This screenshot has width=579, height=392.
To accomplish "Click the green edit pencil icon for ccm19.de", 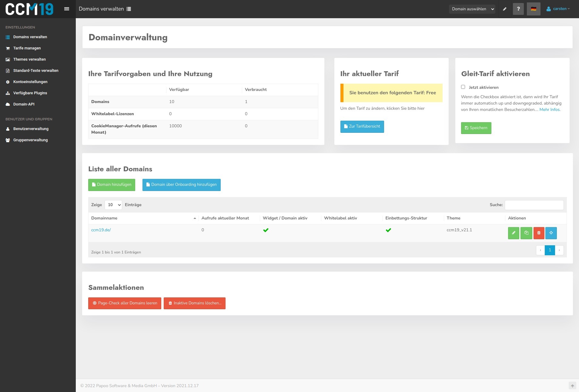I will (514, 233).
